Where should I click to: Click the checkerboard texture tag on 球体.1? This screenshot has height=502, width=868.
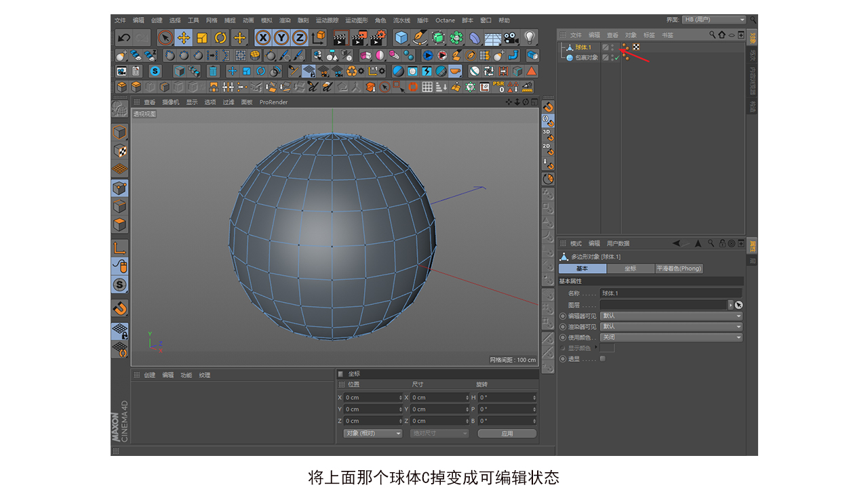pos(636,47)
